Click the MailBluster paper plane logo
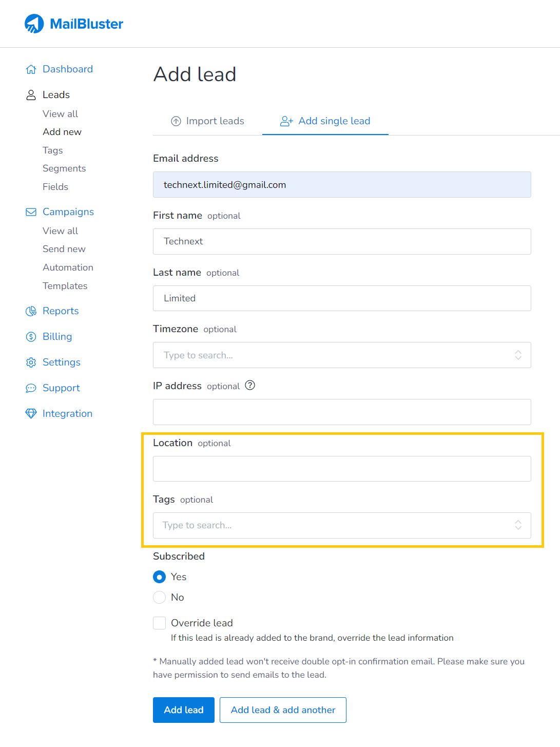The height and width of the screenshot is (747, 560). pos(34,24)
